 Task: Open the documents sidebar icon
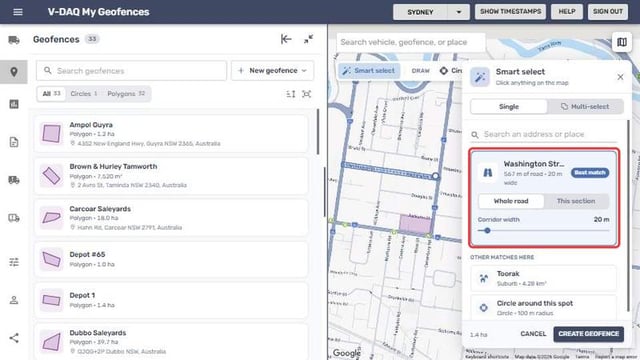14,142
